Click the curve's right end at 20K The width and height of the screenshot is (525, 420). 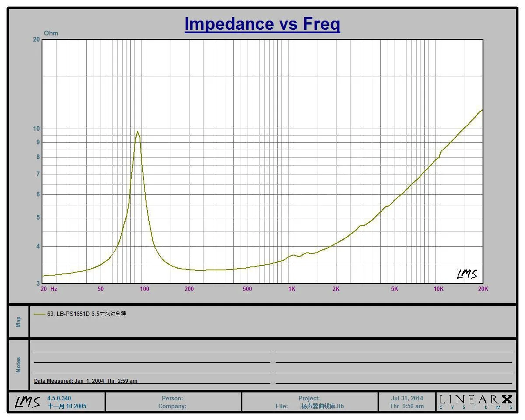pyautogui.click(x=482, y=110)
